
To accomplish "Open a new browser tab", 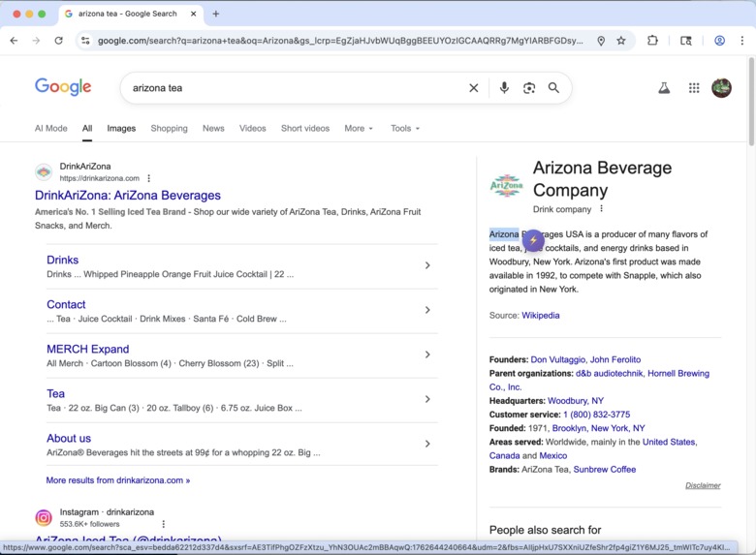I will click(215, 14).
